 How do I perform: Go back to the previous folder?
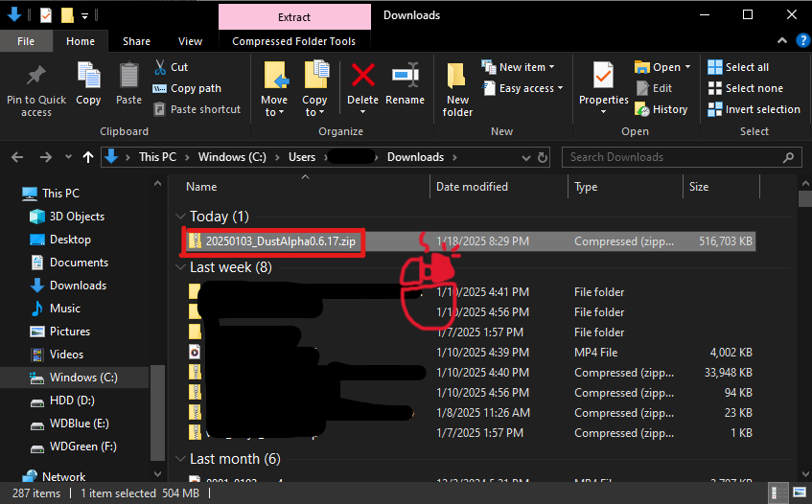tap(17, 157)
